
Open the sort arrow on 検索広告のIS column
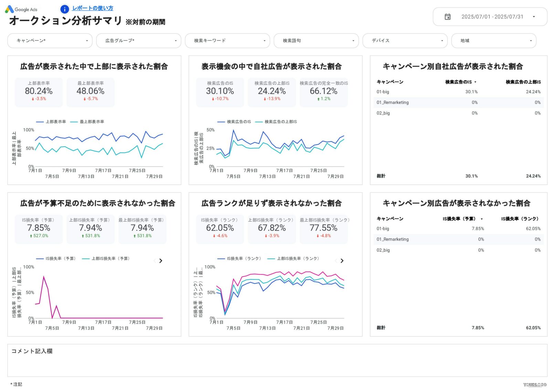(475, 82)
